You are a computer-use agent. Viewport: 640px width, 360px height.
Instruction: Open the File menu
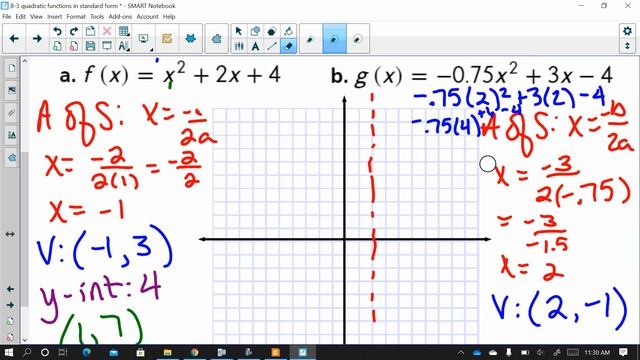click(x=7, y=17)
